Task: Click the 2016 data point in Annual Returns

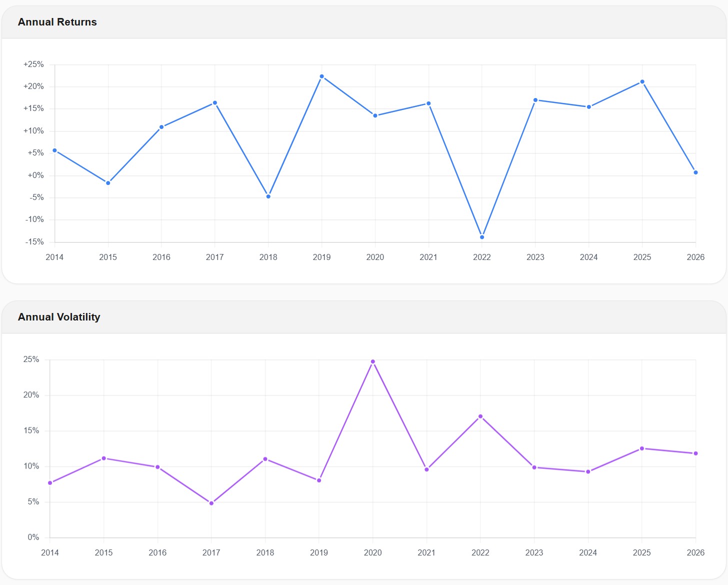Action: tap(161, 127)
